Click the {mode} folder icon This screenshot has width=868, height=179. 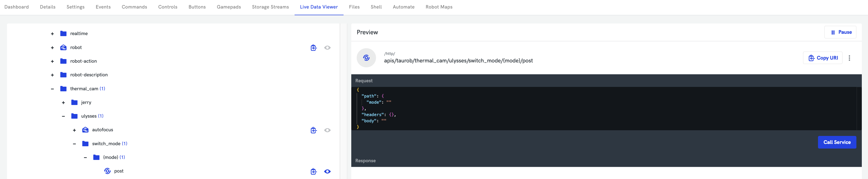[x=96, y=157]
